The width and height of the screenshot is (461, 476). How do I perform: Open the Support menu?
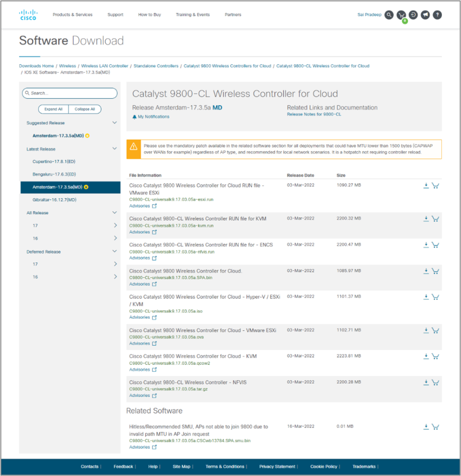click(115, 14)
